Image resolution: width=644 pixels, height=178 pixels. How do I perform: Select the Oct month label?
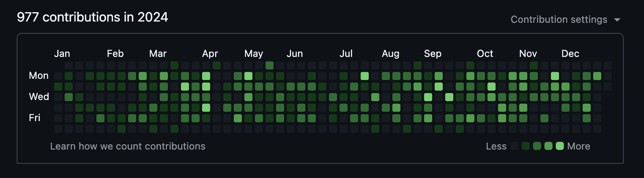pyautogui.click(x=485, y=54)
